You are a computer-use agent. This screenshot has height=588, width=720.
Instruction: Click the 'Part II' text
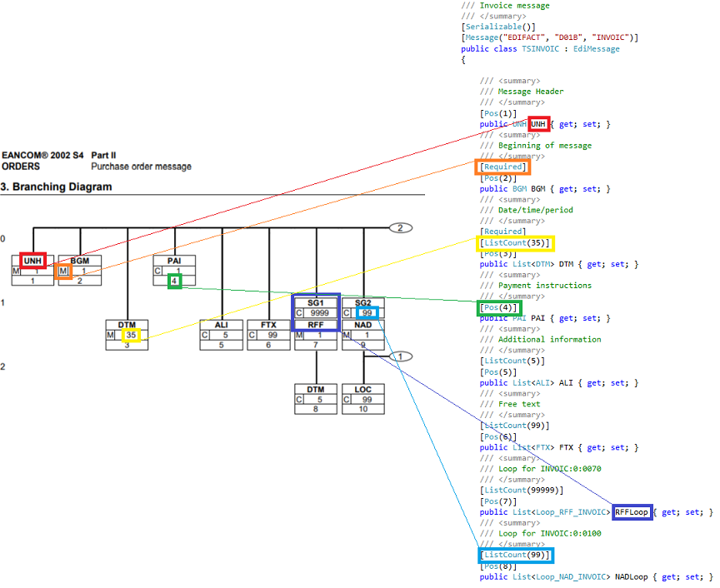point(103,155)
